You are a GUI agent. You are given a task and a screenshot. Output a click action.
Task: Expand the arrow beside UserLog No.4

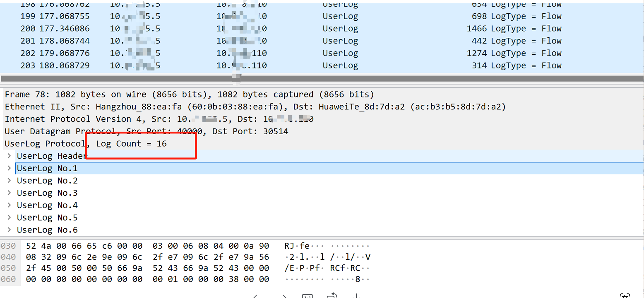(x=9, y=206)
